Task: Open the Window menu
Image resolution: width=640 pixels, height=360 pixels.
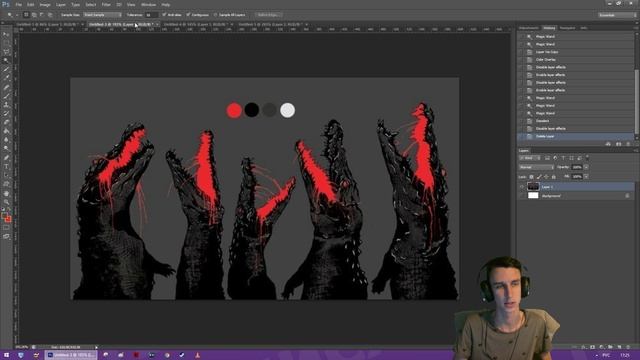Action: pyautogui.click(x=148, y=4)
